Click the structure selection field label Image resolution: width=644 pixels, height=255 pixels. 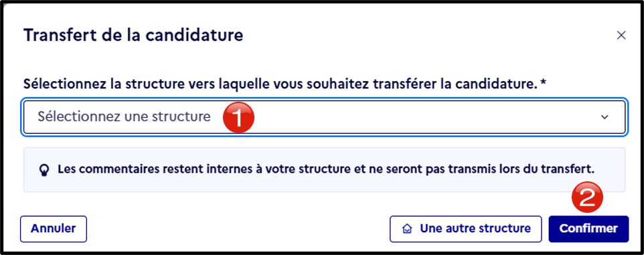coord(285,84)
